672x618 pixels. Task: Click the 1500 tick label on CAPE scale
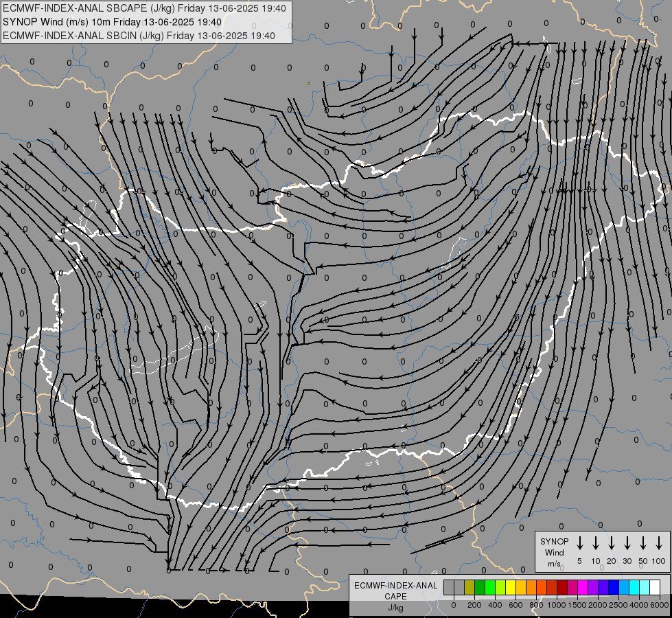click(x=577, y=605)
